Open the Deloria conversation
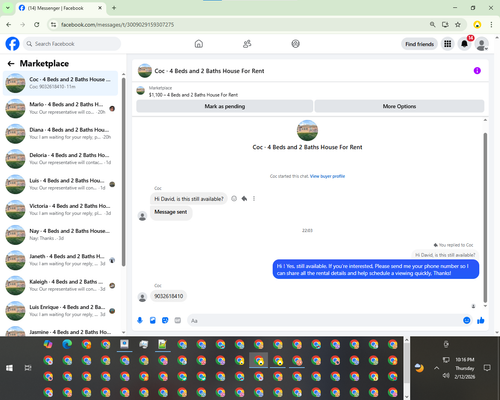 coord(60,159)
